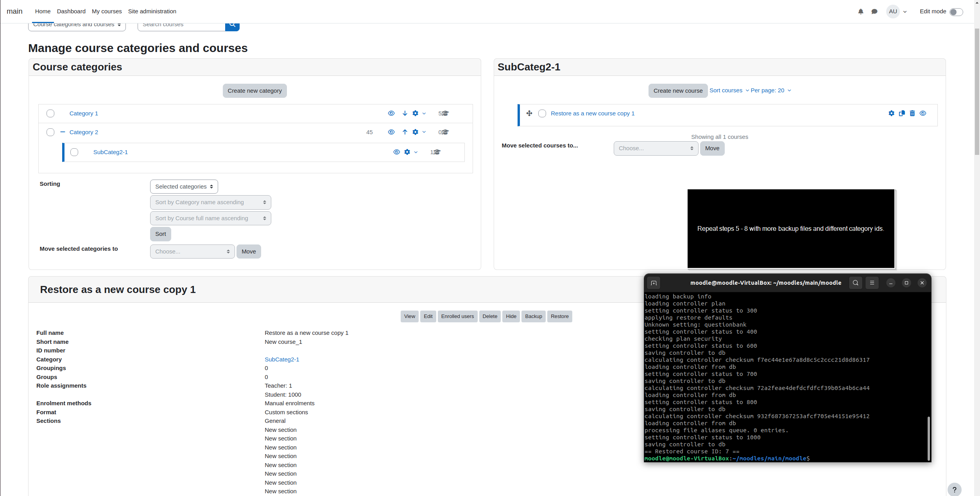Open Site administration in top navigation
Screen dimensions: 980x496
point(152,11)
